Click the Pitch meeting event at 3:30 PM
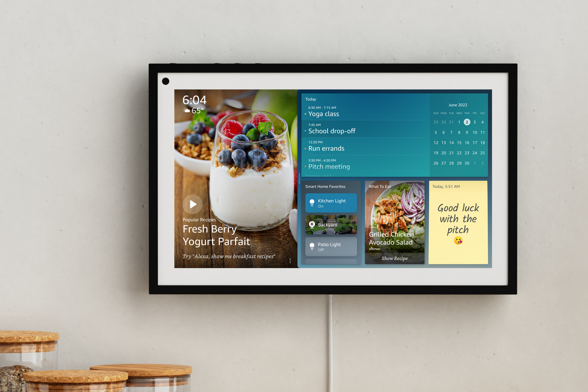Screen dimensions: 588x392 336,168
